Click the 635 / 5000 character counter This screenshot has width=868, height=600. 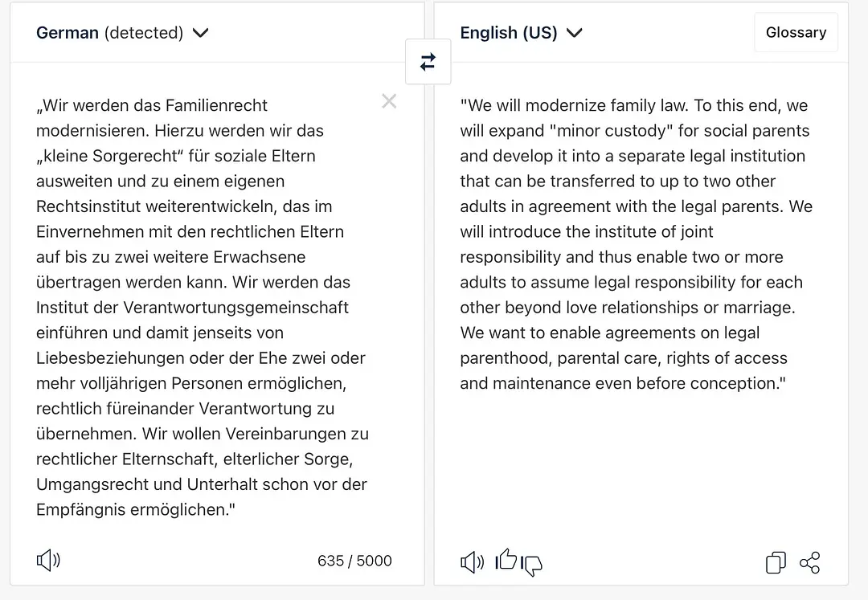354,561
